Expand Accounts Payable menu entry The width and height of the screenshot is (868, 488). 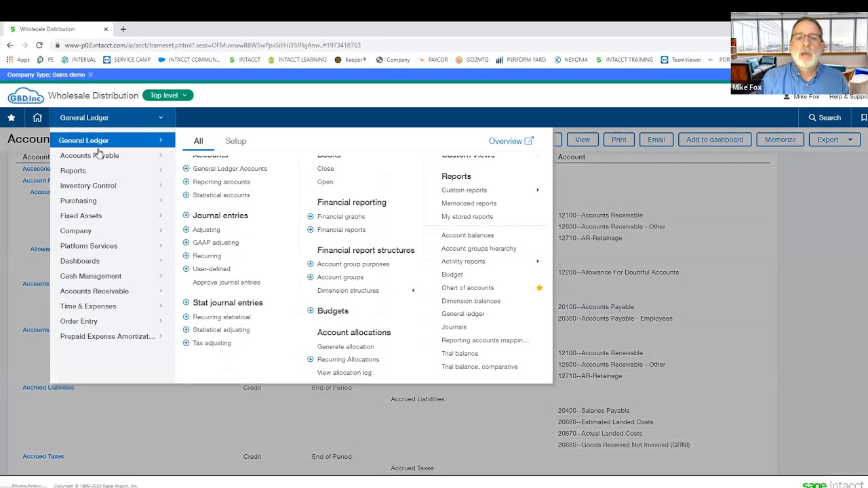point(111,155)
